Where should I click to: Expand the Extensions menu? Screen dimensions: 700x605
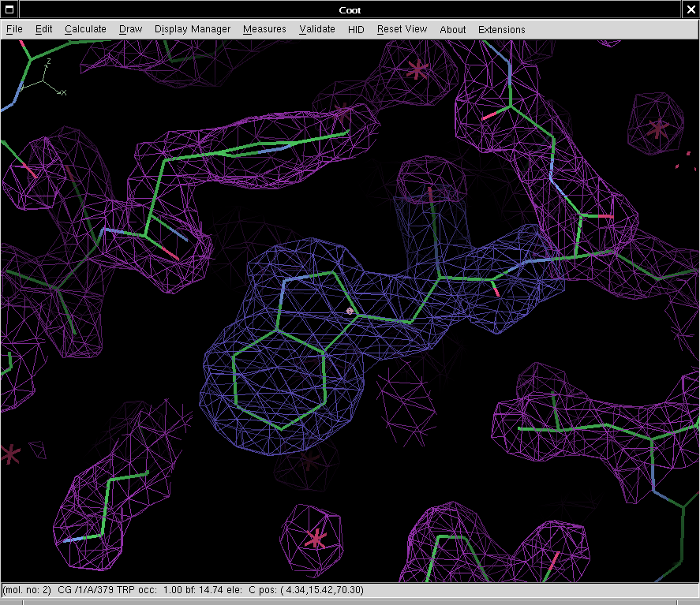pyautogui.click(x=501, y=29)
